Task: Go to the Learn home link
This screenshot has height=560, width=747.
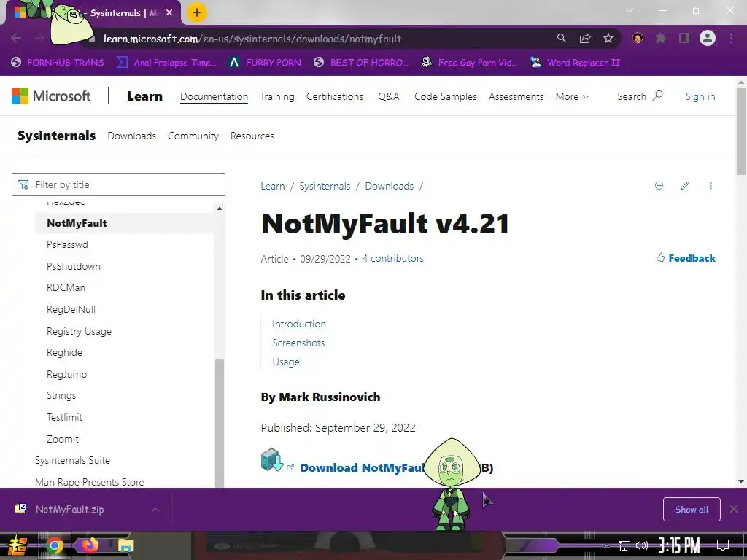Action: click(144, 96)
